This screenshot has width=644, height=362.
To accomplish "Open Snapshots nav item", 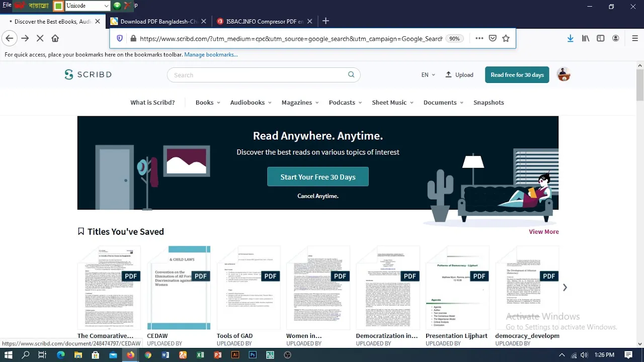I will (489, 103).
